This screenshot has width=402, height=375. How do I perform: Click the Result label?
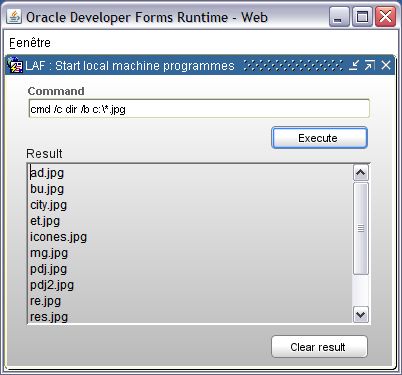click(44, 154)
